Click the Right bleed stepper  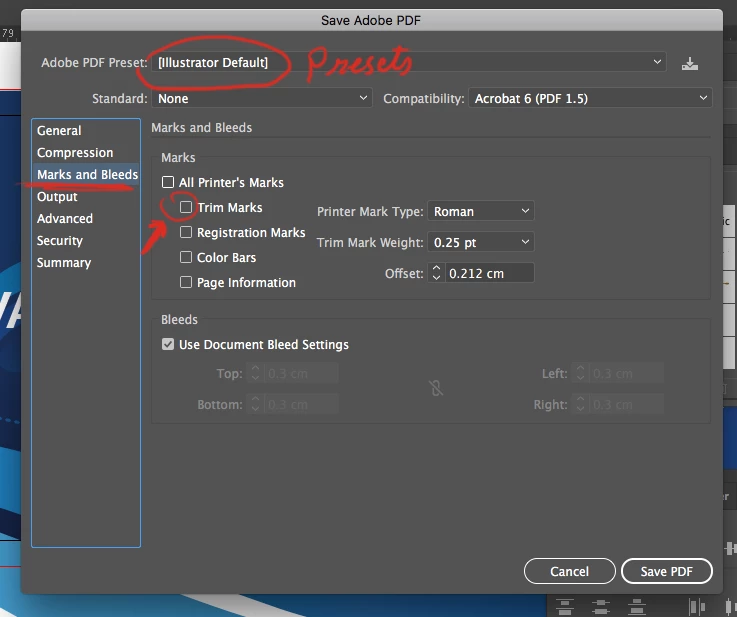click(x=580, y=404)
